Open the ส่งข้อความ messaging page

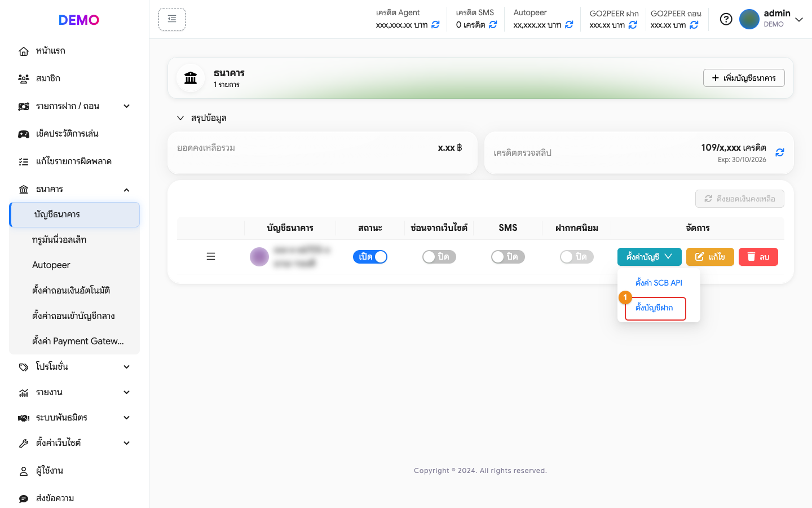(74, 498)
